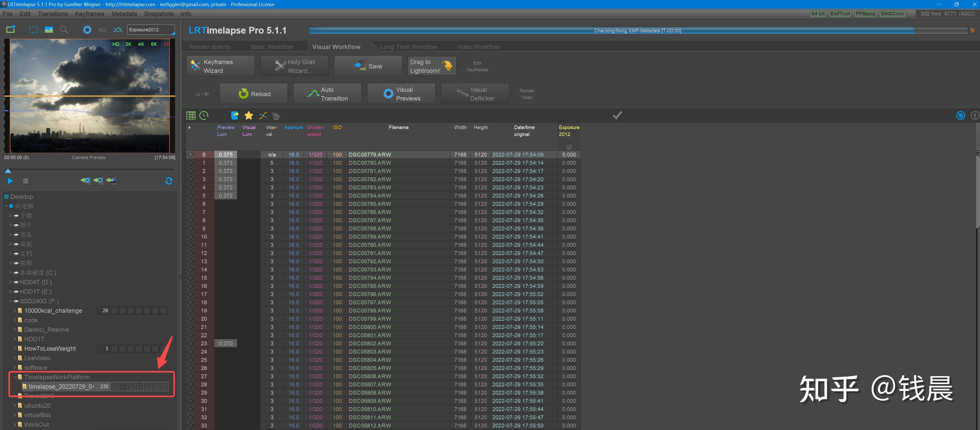The image size is (980, 430).
Task: Click the Keyframes Wizard button
Action: pos(221,66)
